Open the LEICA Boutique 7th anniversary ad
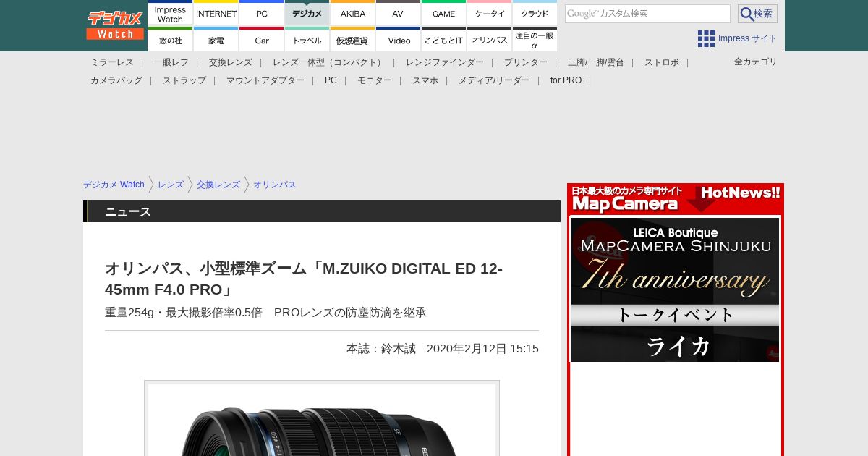Viewport: 868px width, 456px height. pos(676,290)
